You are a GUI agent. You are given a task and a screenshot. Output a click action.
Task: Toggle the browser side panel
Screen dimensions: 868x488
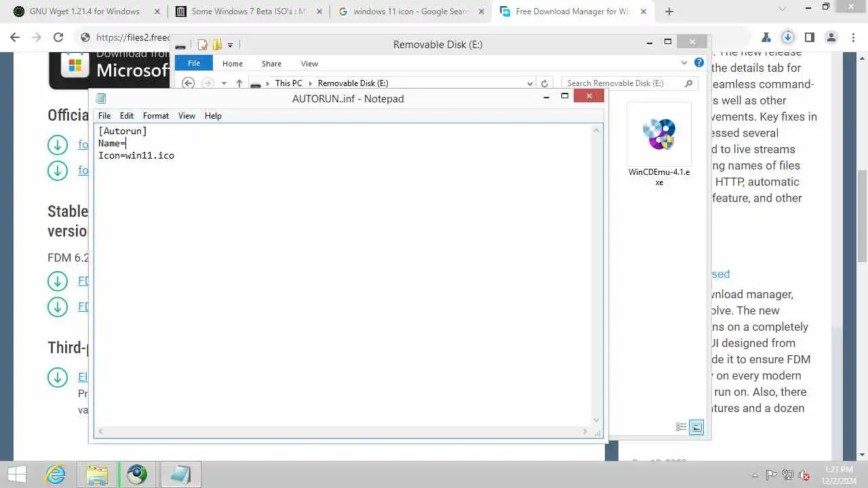point(809,37)
